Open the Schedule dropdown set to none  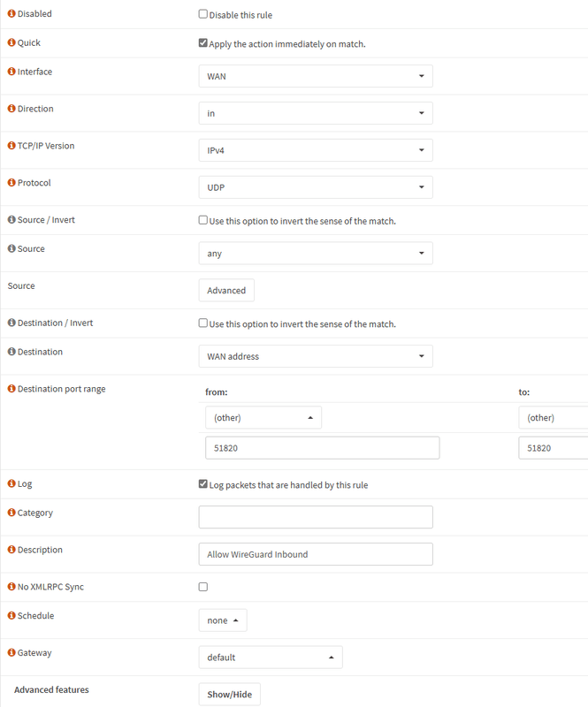tap(222, 620)
